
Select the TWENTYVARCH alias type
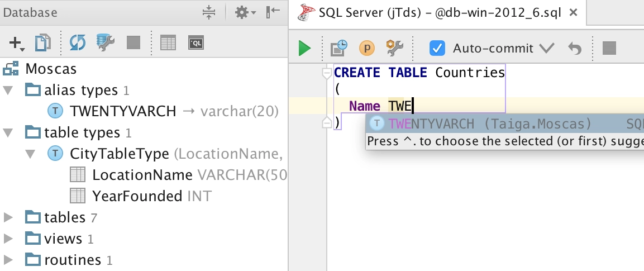click(123, 111)
